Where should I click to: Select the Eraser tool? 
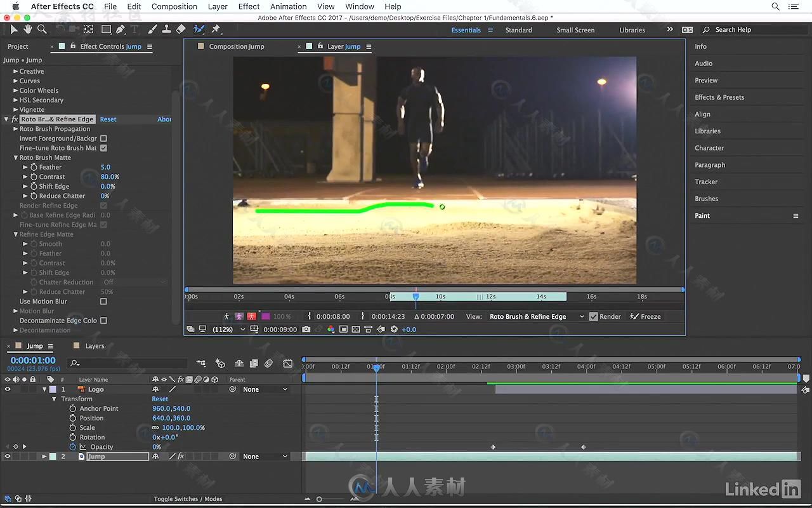click(181, 29)
